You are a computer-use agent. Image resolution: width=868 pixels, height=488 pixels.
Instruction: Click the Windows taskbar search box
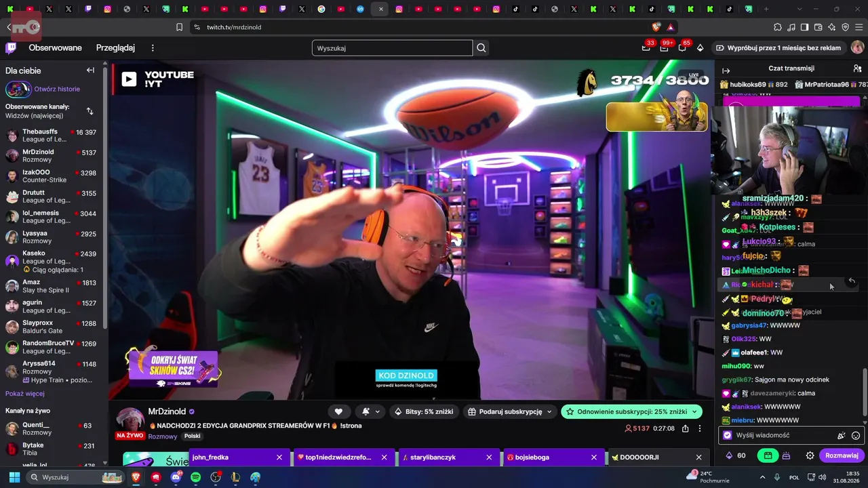click(x=74, y=477)
